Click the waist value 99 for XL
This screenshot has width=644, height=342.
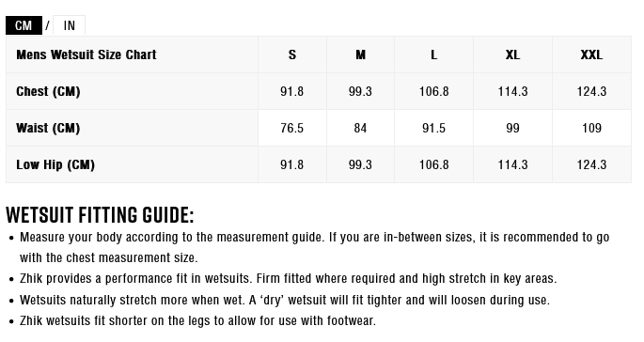[x=512, y=128]
